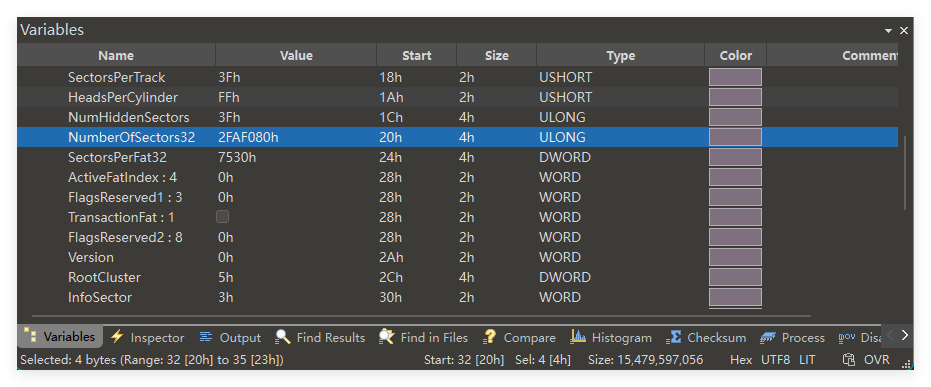Click the Comment column header
Viewport: 931px width, 387px height.
click(832, 55)
